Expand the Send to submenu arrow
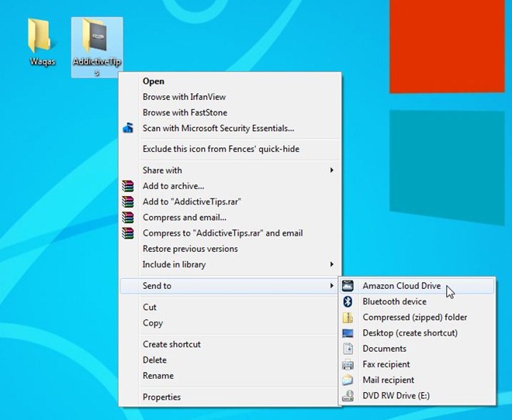Image resolution: width=512 pixels, height=420 pixels. click(331, 286)
